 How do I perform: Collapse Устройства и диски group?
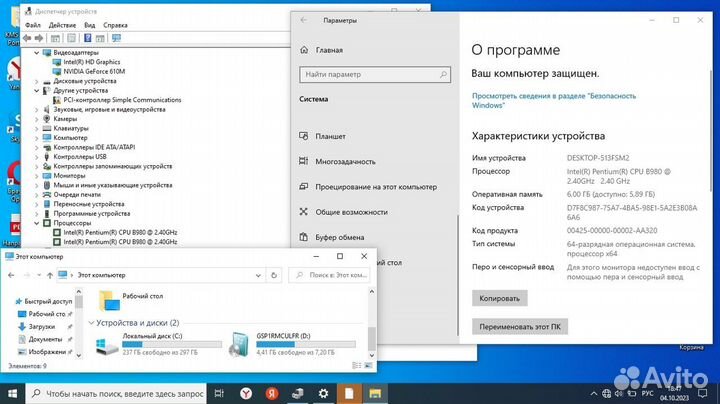coord(91,323)
